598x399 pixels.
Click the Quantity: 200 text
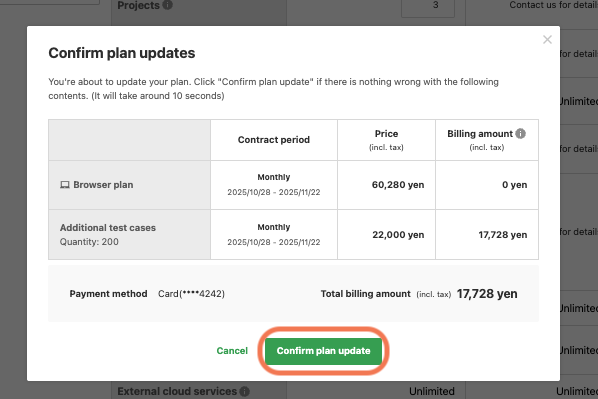[89, 242]
